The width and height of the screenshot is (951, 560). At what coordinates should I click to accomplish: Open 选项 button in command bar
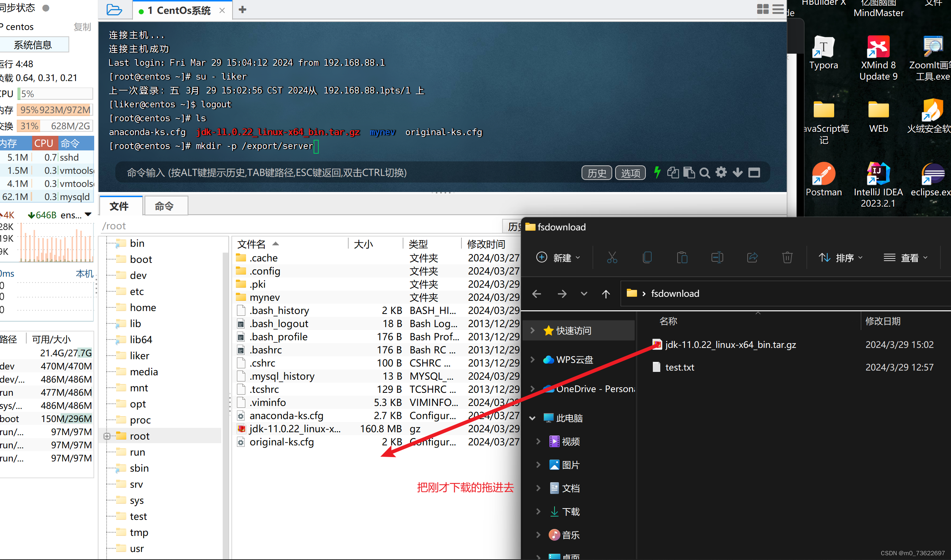click(630, 173)
